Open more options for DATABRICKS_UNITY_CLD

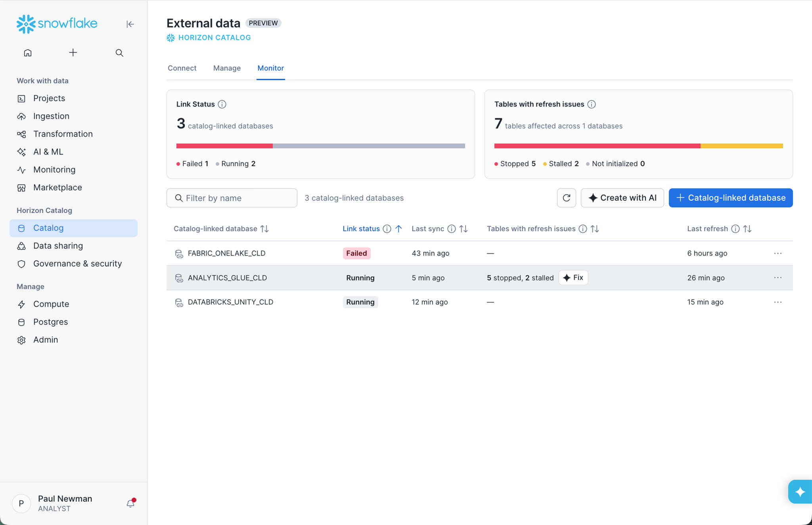click(778, 302)
